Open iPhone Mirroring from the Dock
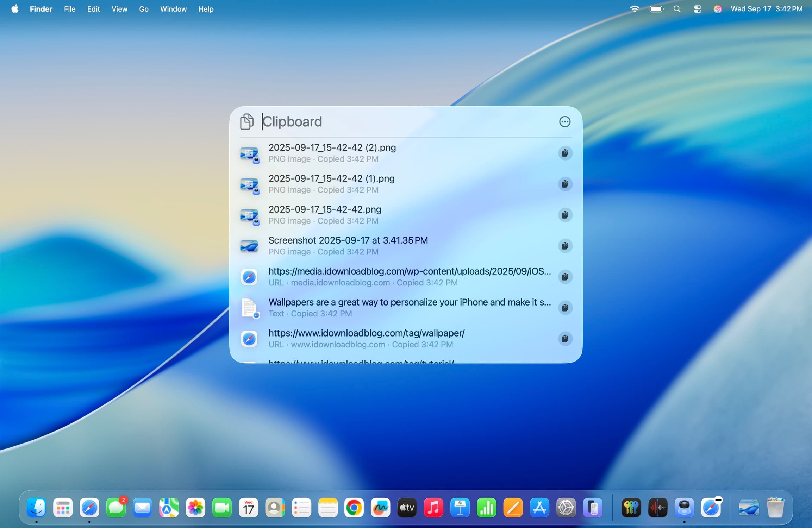812x528 pixels. click(593, 507)
